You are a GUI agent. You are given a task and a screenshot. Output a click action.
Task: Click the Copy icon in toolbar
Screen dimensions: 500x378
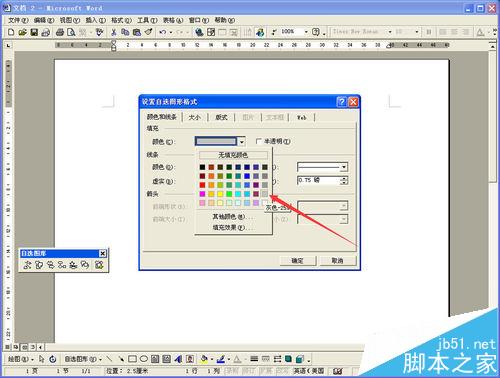click(x=125, y=32)
